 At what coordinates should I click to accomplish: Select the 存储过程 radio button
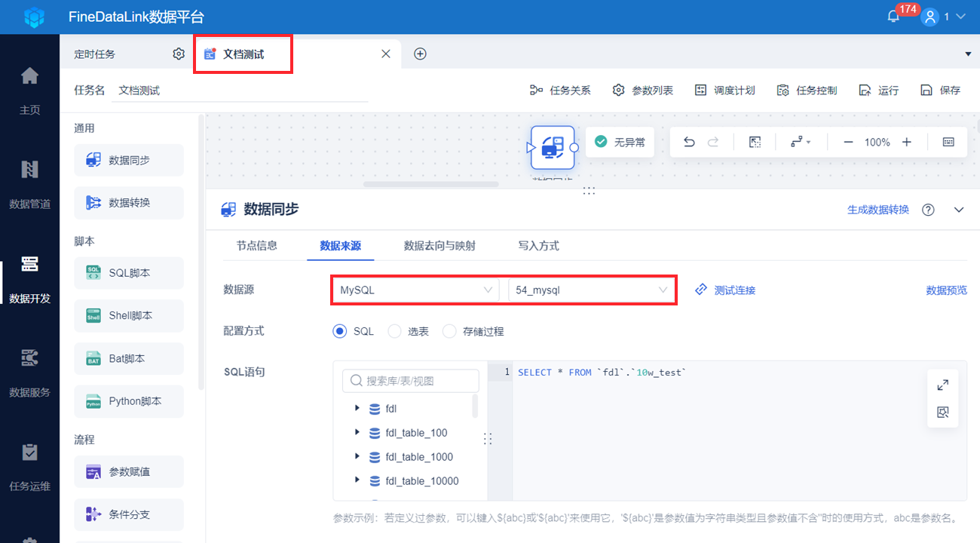(x=449, y=331)
